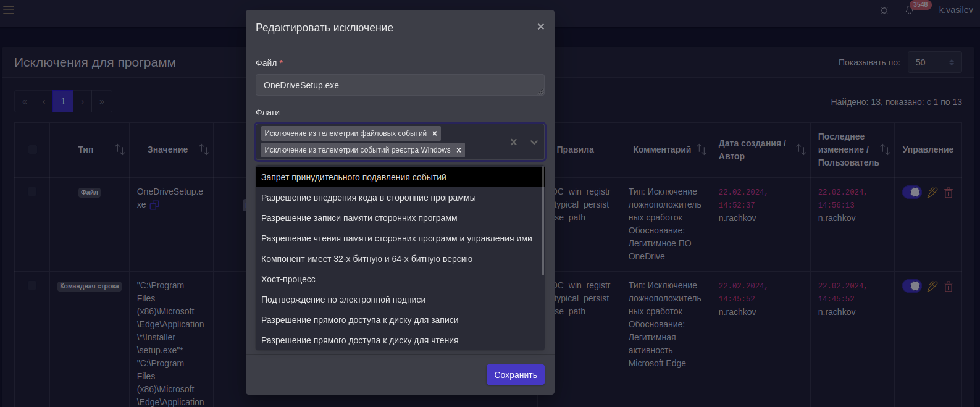Clear all selected flags with the X
Screen dimensions: 980x407
pyautogui.click(x=513, y=142)
